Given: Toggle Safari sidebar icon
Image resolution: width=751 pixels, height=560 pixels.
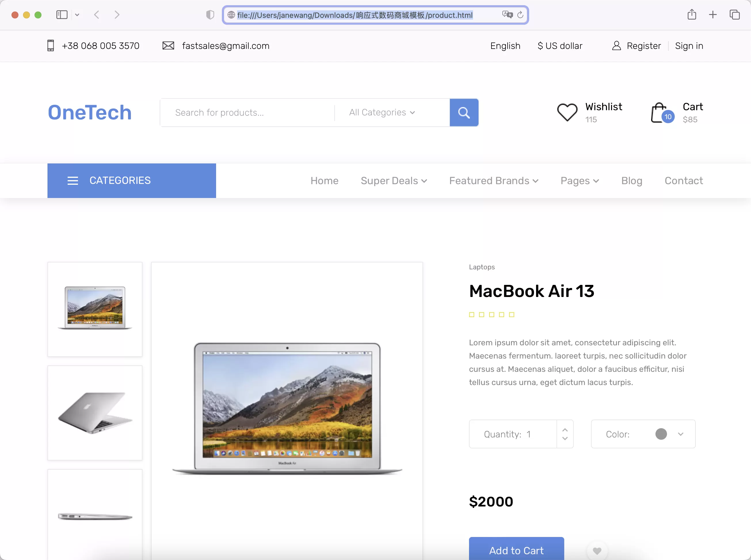Looking at the screenshot, I should pos(62,15).
